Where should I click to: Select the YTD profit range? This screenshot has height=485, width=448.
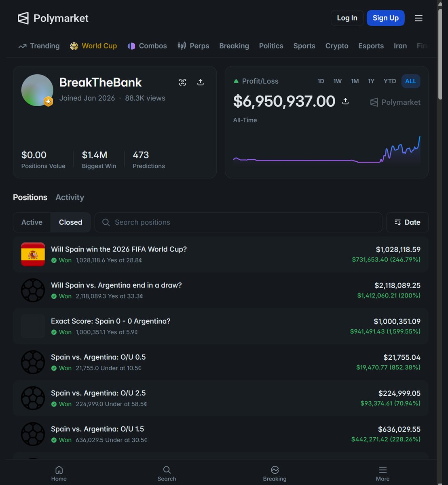click(390, 81)
